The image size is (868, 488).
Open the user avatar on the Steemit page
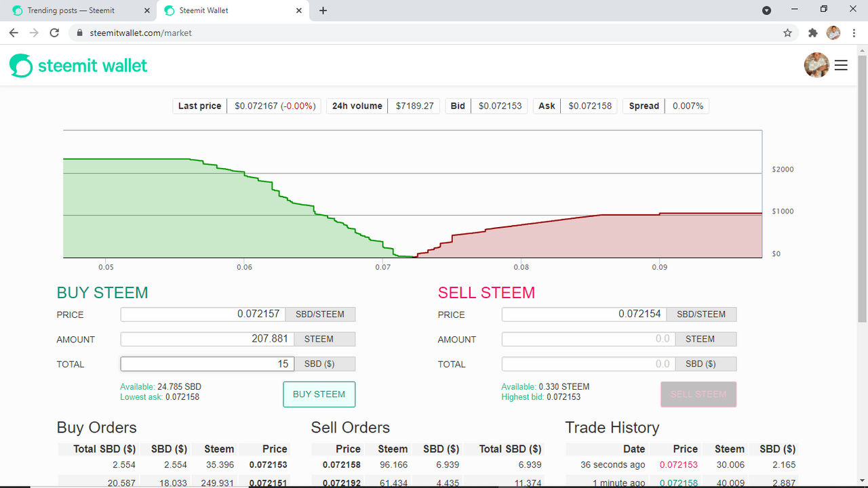coord(816,65)
